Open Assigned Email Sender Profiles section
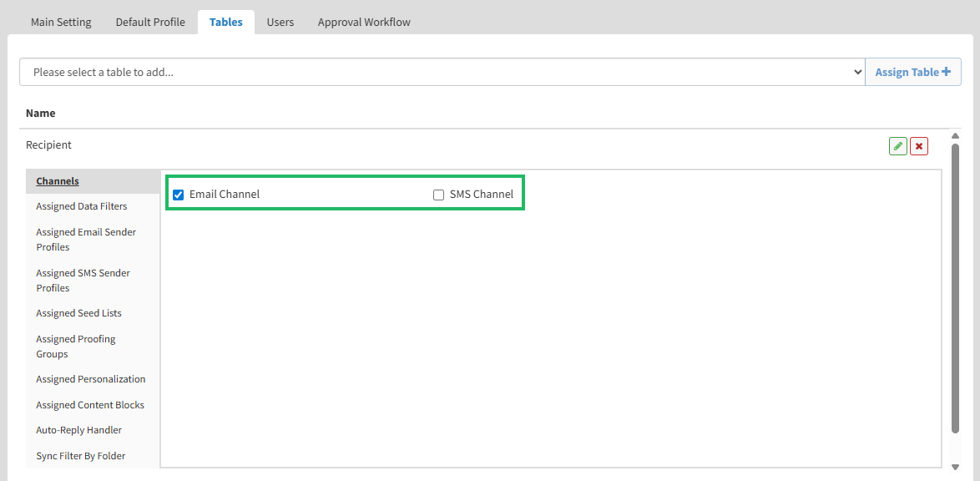Screen dimensions: 980x481 (x=86, y=240)
